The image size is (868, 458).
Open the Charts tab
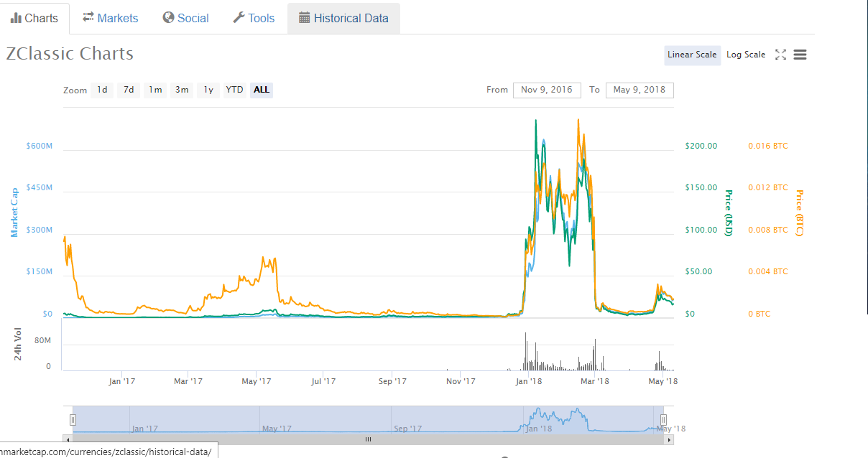[x=34, y=19]
